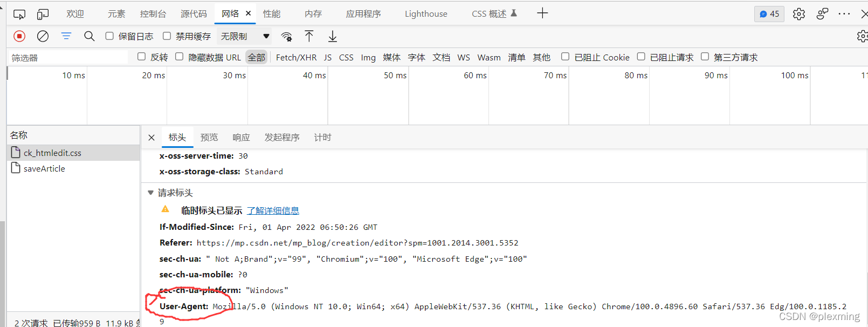Filter requests by All 全部
Image resolution: width=868 pixels, height=327 pixels.
click(x=257, y=57)
